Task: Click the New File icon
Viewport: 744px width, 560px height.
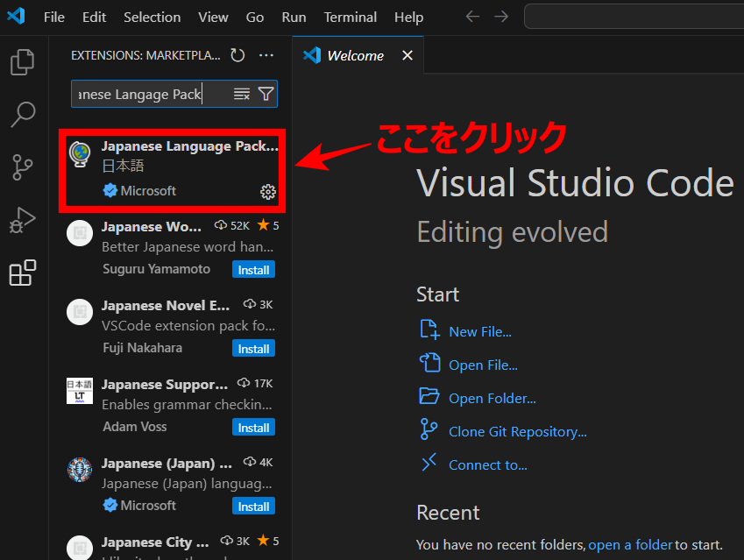Action: coord(429,330)
